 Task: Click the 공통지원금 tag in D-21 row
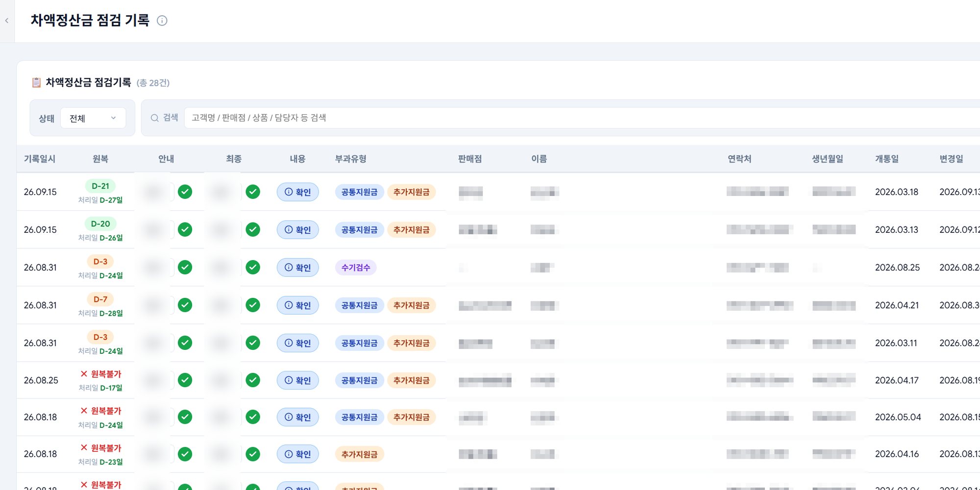tap(359, 192)
